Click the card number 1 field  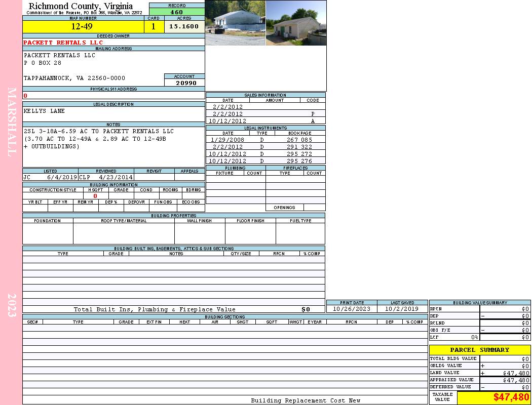click(x=154, y=27)
